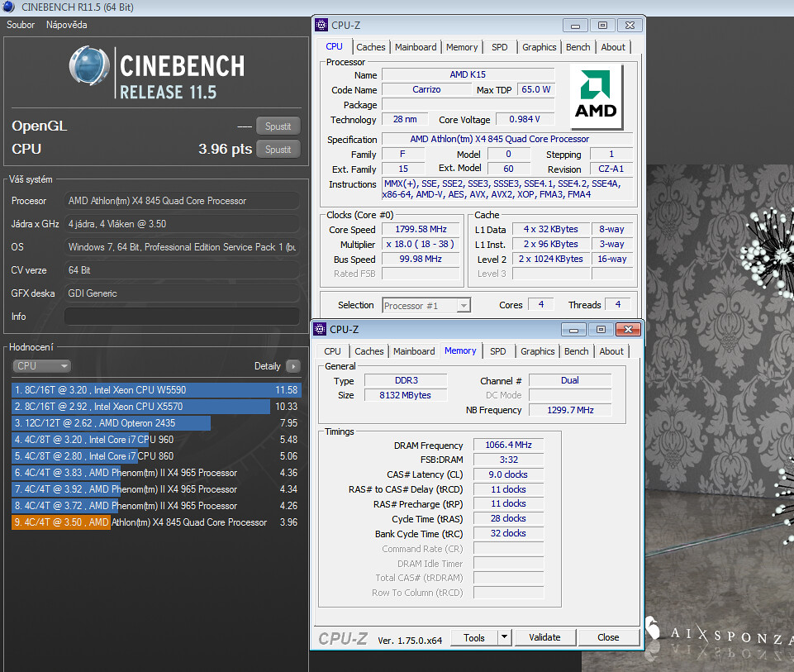
Task: Click the CPU-Z title bar icon of Memory window
Action: tap(320, 329)
